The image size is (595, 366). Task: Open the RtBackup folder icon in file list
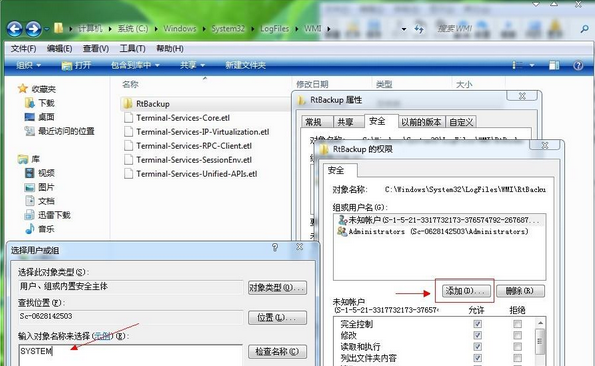click(128, 104)
